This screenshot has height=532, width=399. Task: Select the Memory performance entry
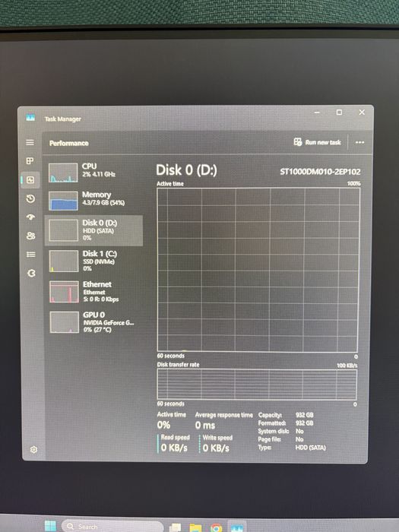coord(93,201)
